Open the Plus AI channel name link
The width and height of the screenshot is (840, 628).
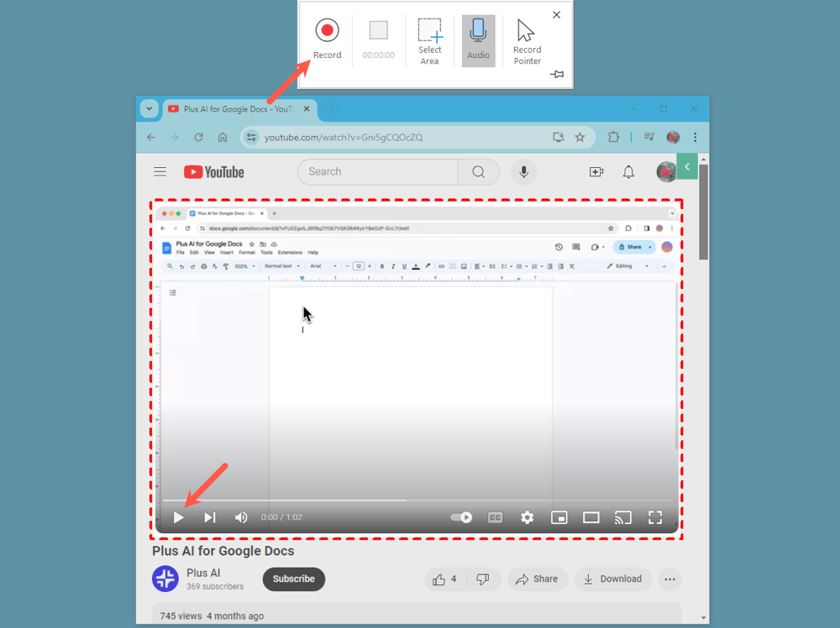coord(203,573)
